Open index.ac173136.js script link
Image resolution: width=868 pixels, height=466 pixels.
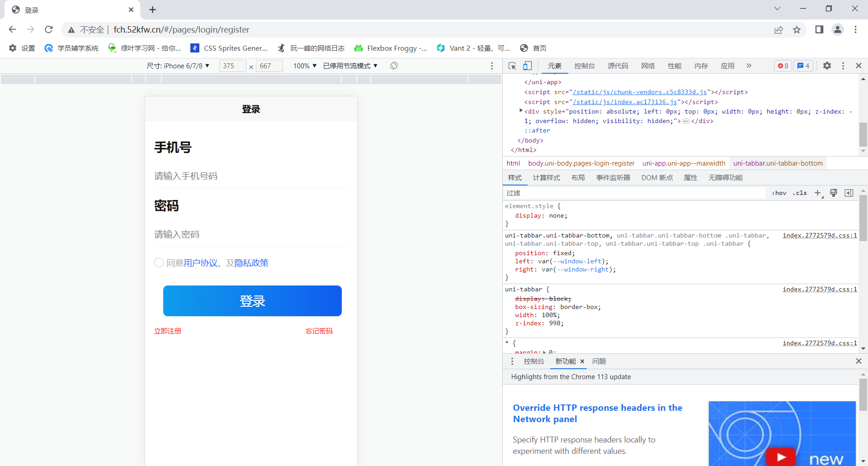pyautogui.click(x=625, y=102)
